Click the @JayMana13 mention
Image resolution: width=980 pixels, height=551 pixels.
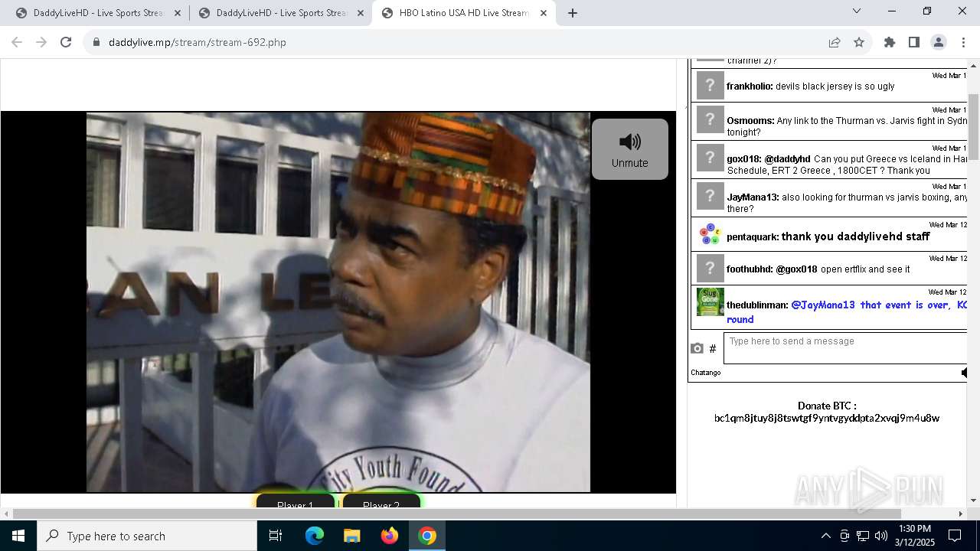click(823, 305)
